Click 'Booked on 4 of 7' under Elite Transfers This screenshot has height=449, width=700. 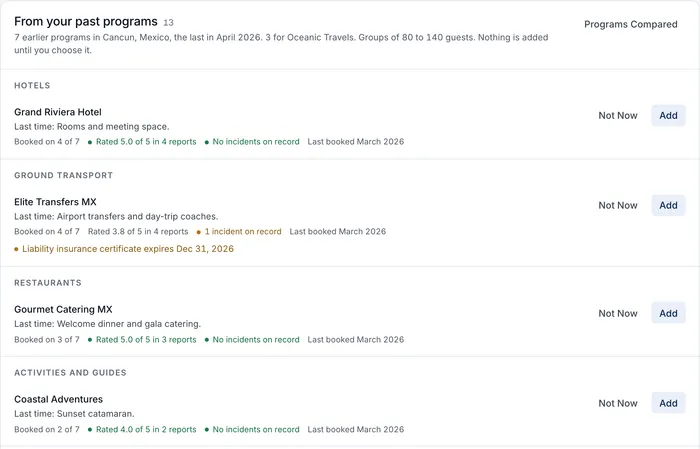click(47, 231)
